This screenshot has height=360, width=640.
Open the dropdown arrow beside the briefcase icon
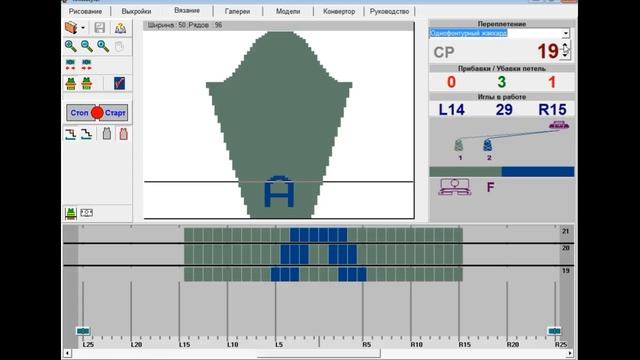(83, 28)
